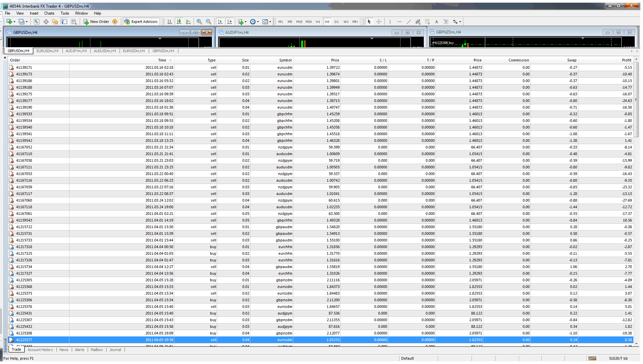This screenshot has width=643, height=364.
Task: Select the Draw text (A) tool
Action: [x=436, y=22]
